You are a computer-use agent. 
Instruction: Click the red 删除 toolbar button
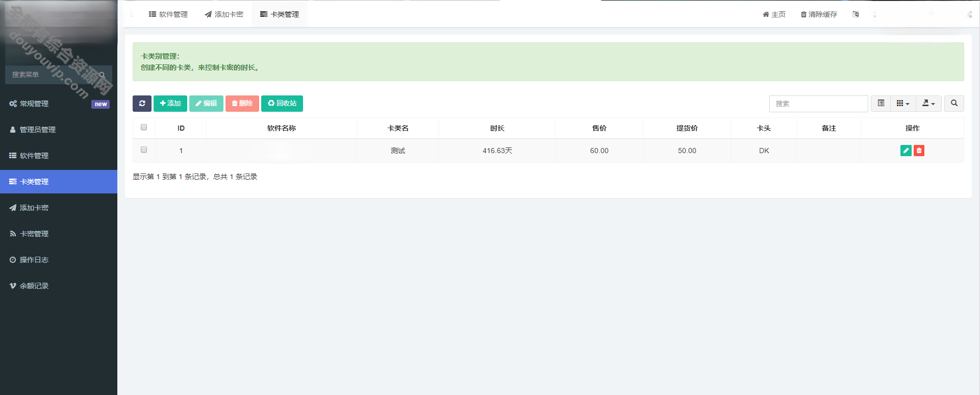click(242, 104)
